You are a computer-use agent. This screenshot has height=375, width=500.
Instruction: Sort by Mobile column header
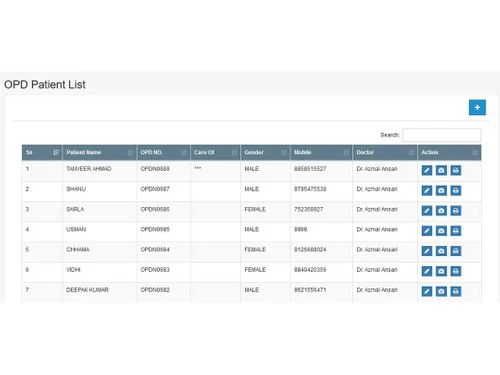tap(321, 152)
